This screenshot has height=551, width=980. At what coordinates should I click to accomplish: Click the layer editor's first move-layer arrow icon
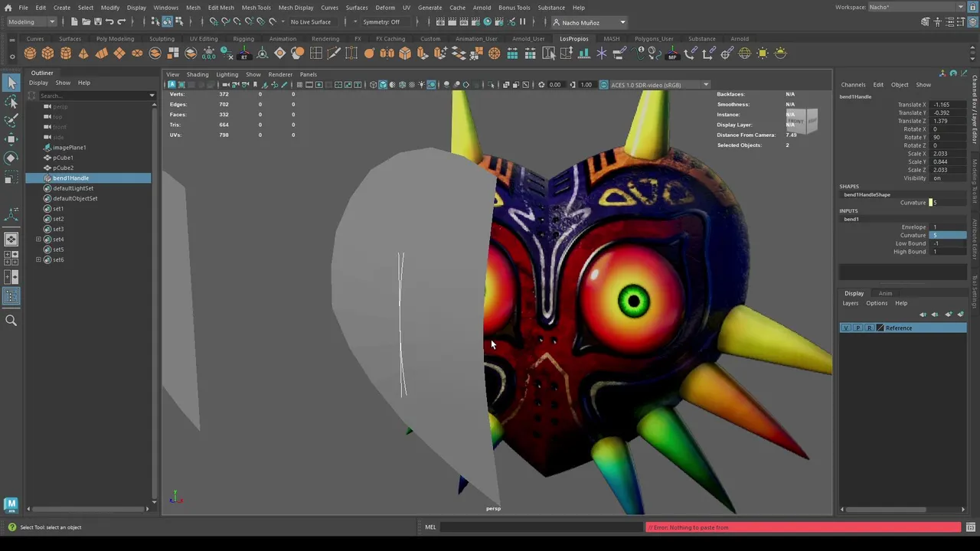pos(923,315)
